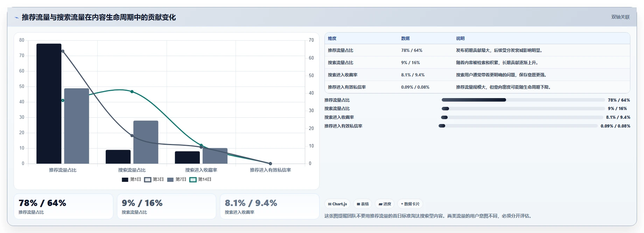644x233 pixels.
Task: Click the 进度 tag
Action: 385,204
